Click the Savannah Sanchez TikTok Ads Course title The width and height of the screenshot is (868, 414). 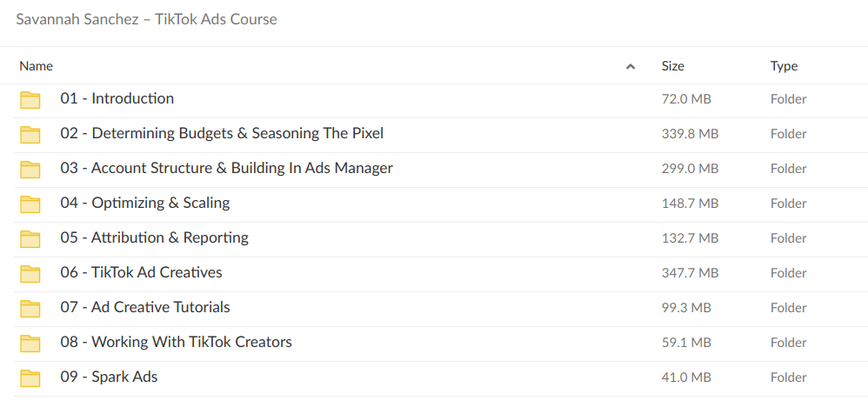tap(146, 19)
